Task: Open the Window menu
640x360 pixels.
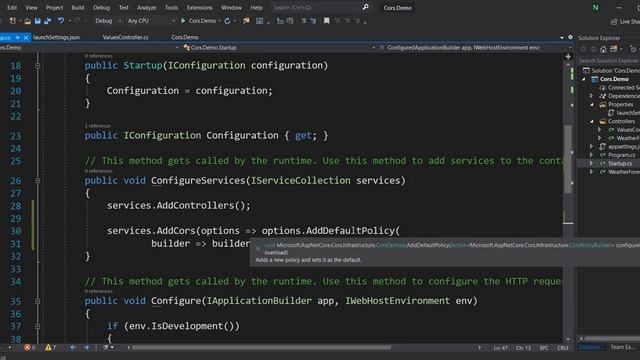Action: pyautogui.click(x=231, y=8)
